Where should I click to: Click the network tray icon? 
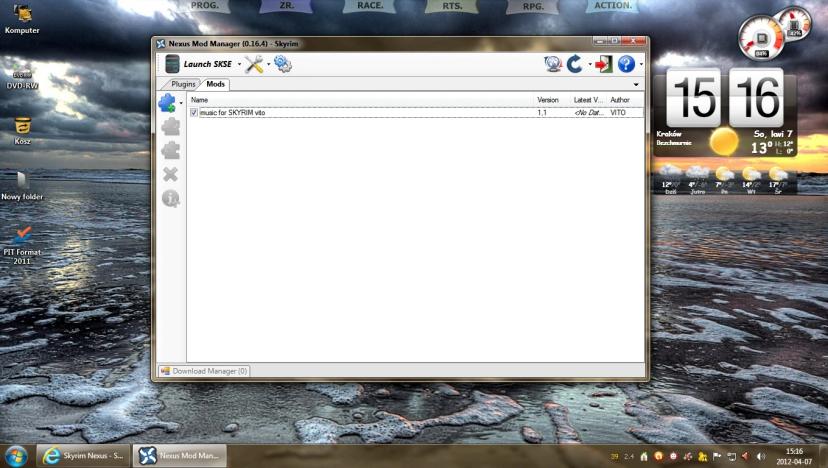click(x=731, y=456)
